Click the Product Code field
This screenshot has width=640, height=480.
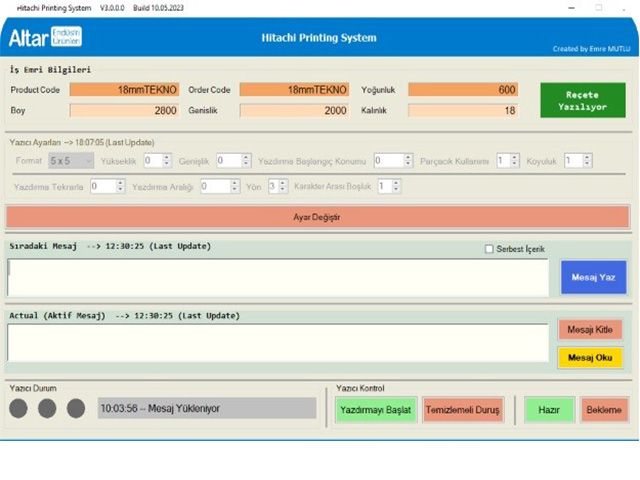[x=124, y=90]
